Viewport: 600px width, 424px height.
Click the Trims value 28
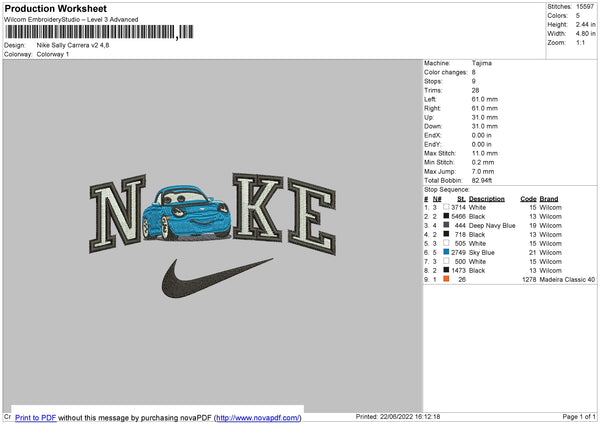(x=475, y=90)
